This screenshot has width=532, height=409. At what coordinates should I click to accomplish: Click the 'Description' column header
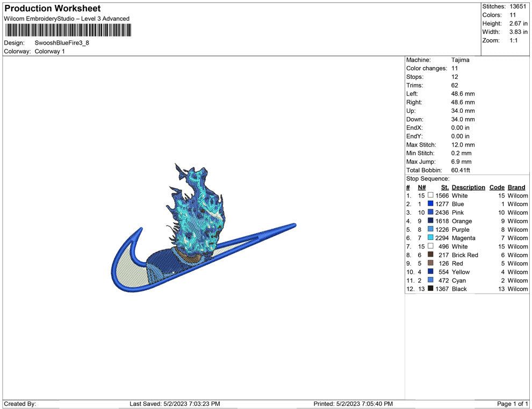tap(469, 187)
